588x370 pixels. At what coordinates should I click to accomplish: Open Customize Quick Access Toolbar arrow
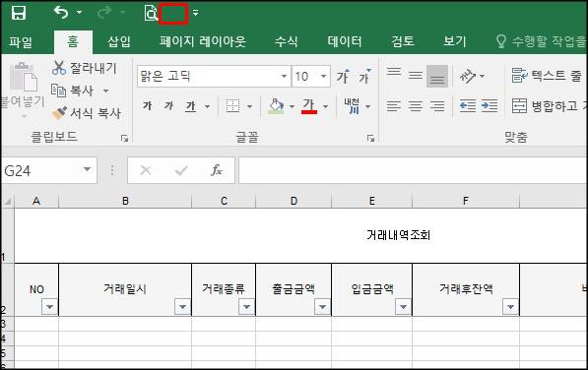coord(195,13)
